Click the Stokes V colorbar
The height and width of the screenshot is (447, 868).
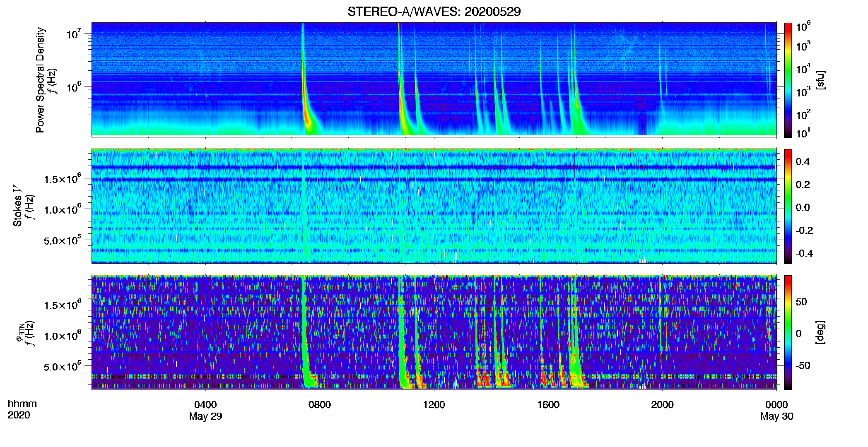click(788, 206)
